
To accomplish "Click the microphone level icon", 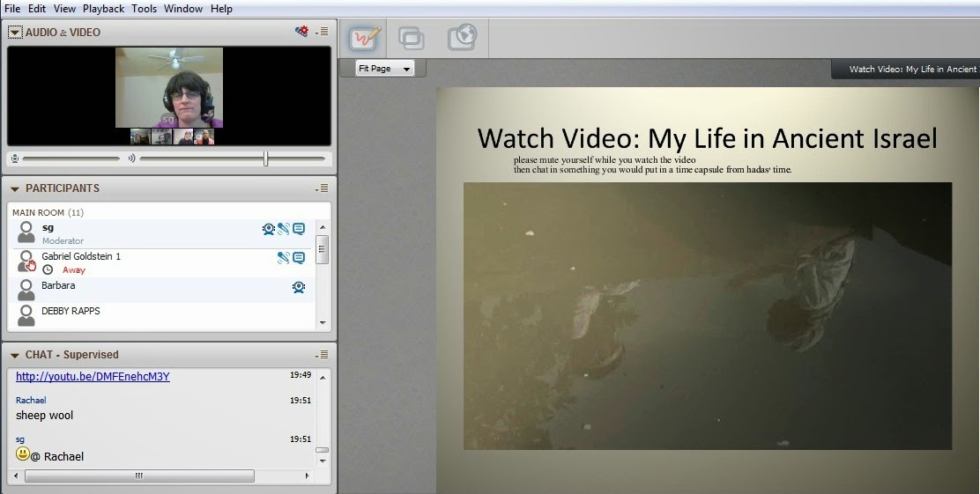I will (15, 159).
